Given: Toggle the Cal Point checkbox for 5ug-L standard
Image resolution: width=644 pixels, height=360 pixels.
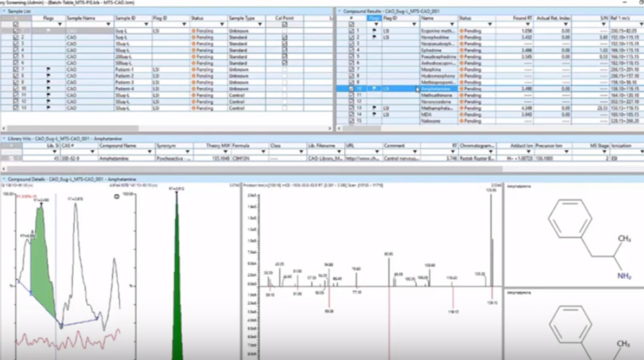Looking at the screenshot, I should 284,37.
